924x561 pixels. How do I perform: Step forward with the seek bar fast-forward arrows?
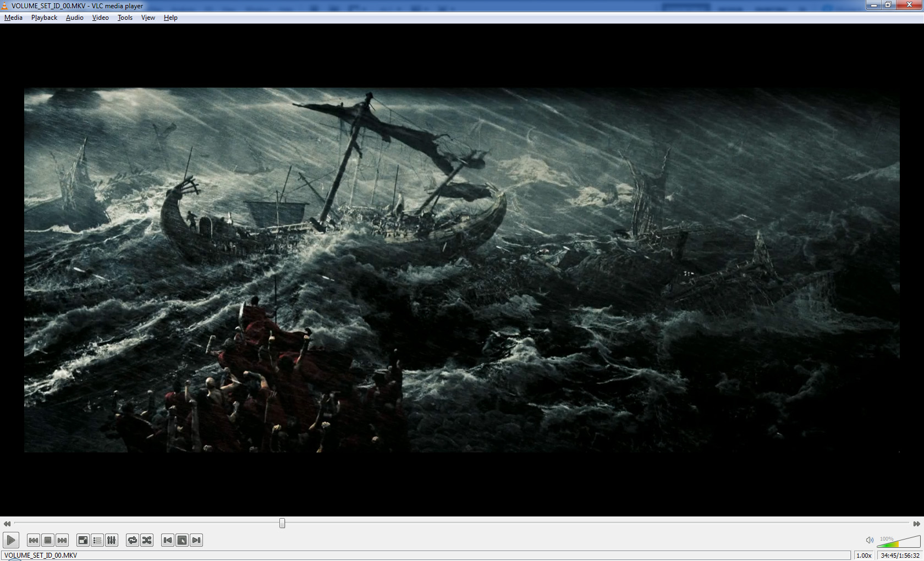[x=916, y=524]
